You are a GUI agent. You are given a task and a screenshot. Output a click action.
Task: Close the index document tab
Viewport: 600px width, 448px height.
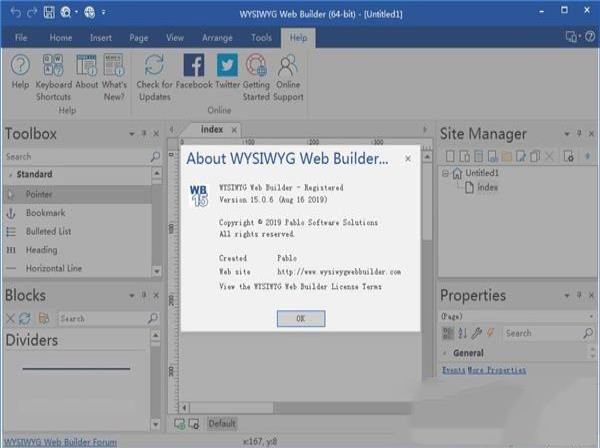(x=234, y=130)
